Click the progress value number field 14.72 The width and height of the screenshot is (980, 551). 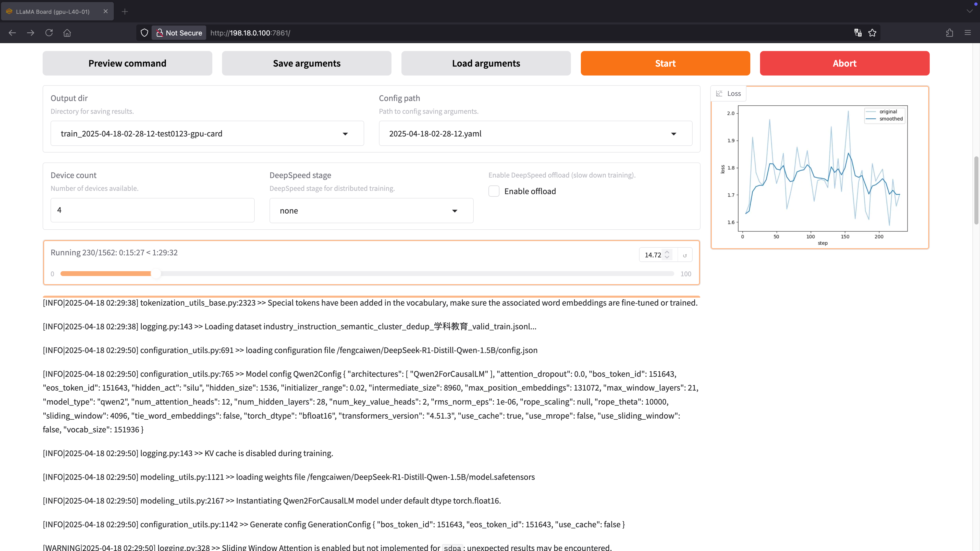click(653, 255)
